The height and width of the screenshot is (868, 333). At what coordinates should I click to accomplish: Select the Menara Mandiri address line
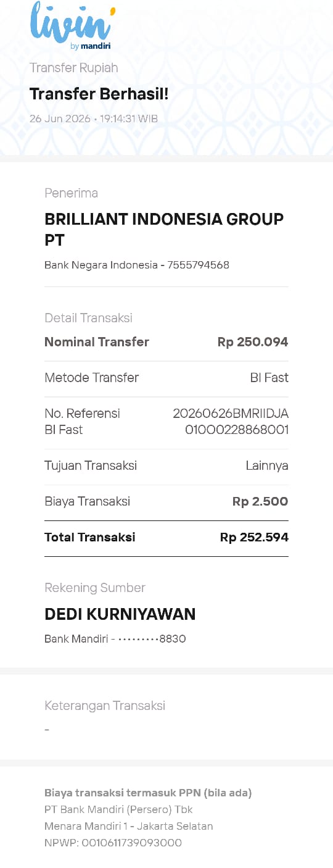[x=129, y=826]
